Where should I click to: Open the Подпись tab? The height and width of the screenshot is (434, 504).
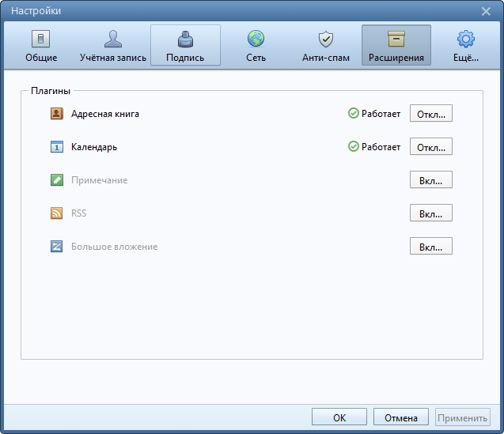tap(185, 45)
